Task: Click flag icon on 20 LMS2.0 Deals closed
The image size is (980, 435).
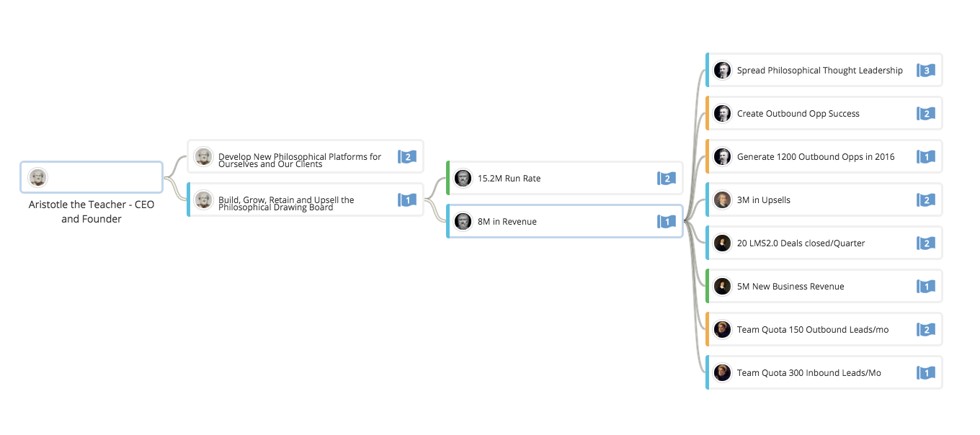Action: (925, 243)
